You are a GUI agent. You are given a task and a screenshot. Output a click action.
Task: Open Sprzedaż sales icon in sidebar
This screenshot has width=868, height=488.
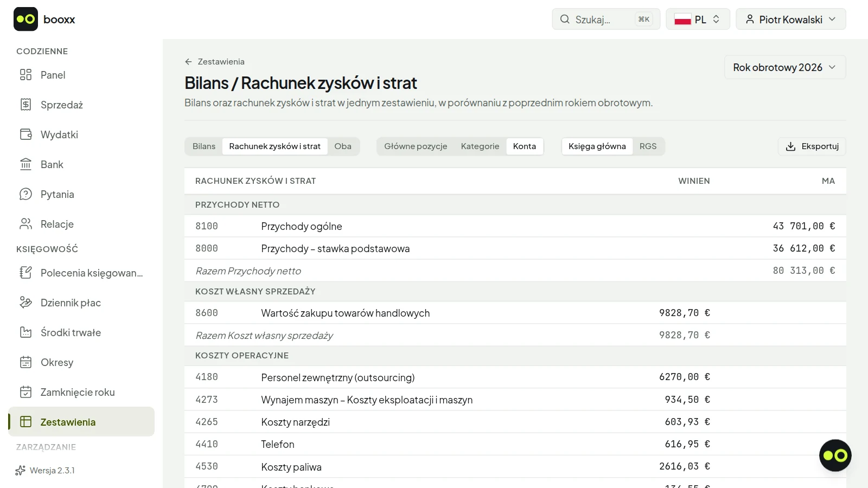tap(25, 105)
